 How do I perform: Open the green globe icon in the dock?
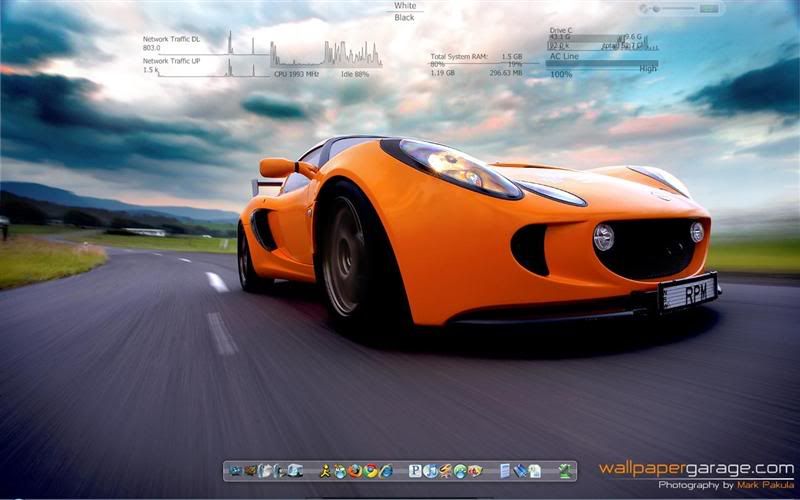[x=460, y=471]
